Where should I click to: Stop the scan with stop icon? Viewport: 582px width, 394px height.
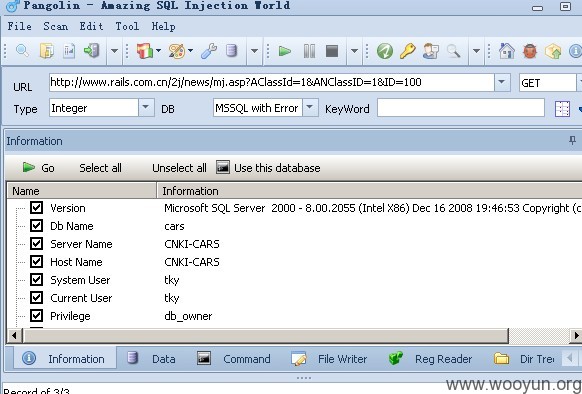click(332, 51)
